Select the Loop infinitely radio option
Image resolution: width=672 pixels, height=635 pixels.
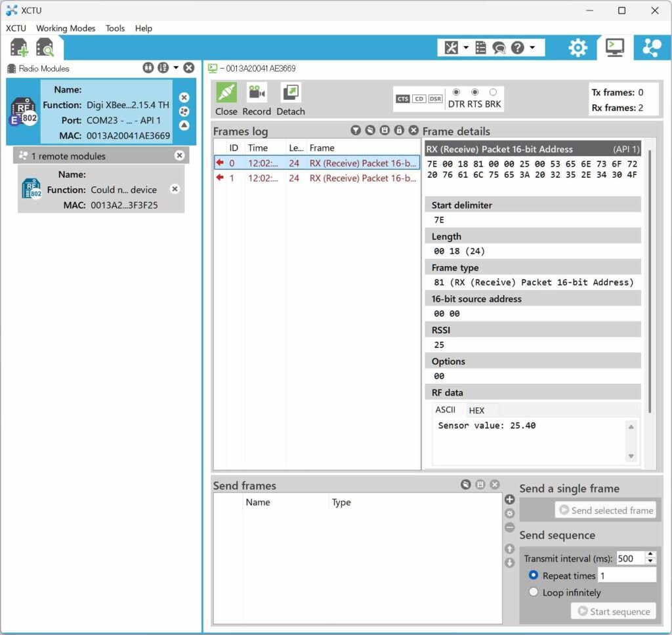pos(533,592)
